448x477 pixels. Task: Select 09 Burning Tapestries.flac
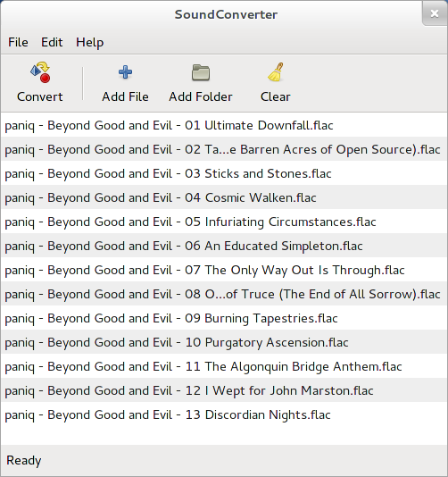pos(224,318)
